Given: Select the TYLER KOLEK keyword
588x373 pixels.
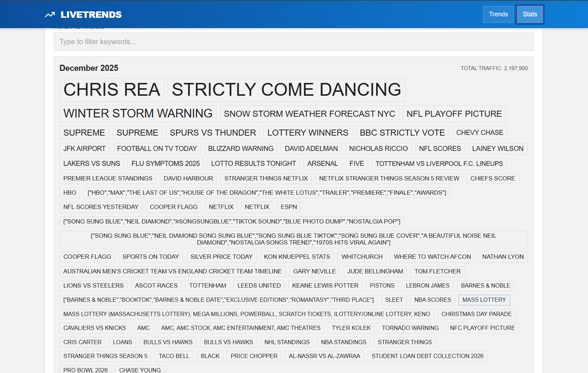Looking at the screenshot, I should pos(351,328).
